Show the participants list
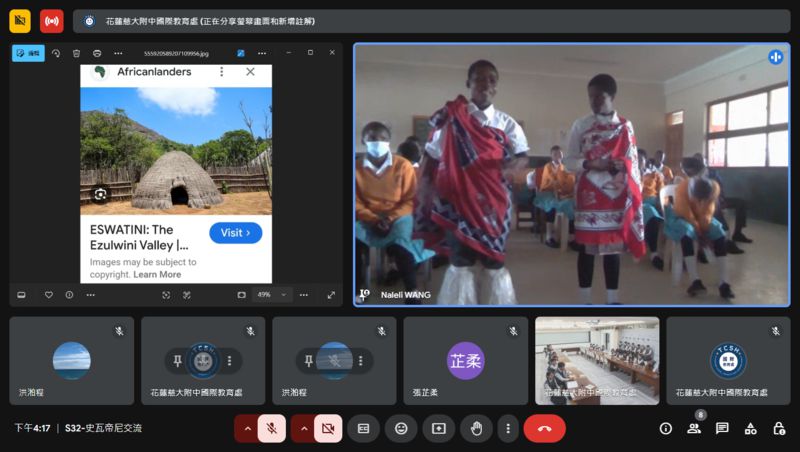The width and height of the screenshot is (800, 452). pos(693,428)
